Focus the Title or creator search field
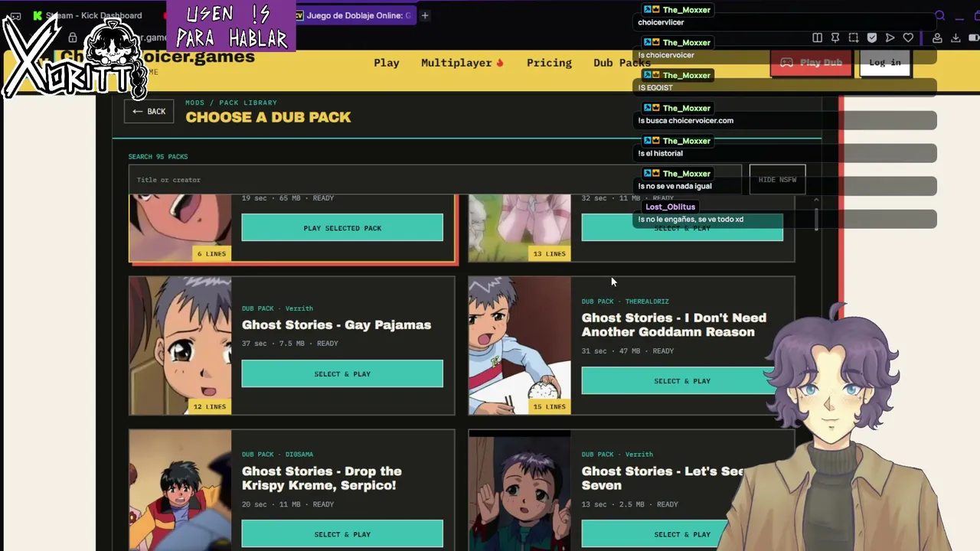Viewport: 980px width, 551px height. pos(435,180)
